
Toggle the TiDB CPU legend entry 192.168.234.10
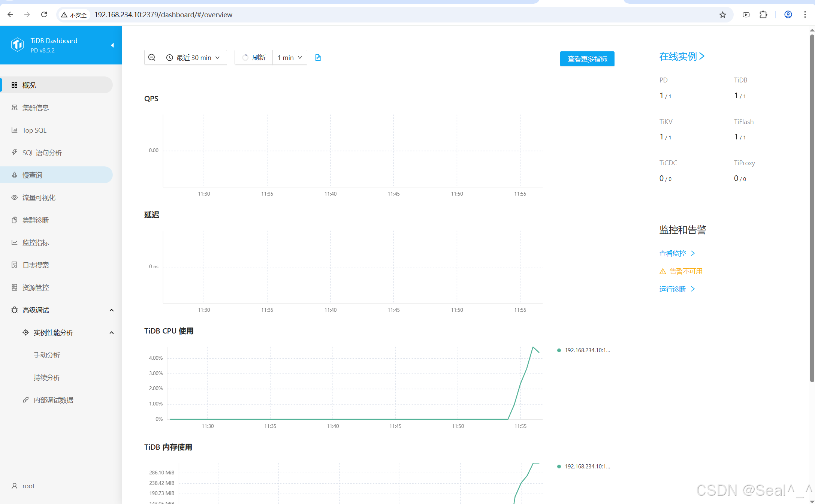coord(583,350)
